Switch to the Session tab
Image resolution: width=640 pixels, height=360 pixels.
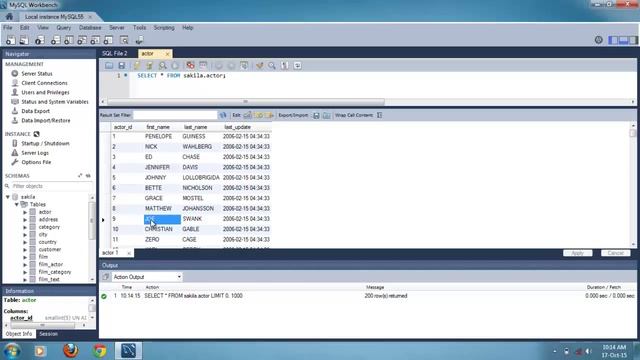click(x=49, y=334)
